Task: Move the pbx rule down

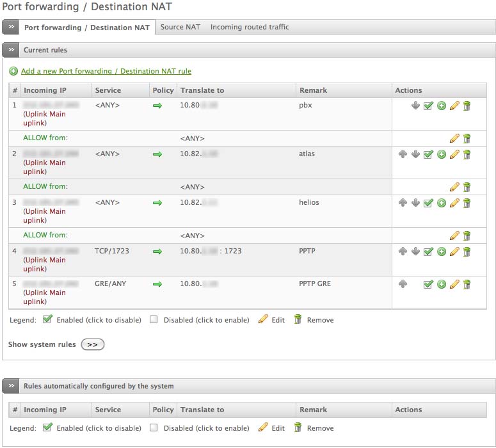Action: pos(415,106)
